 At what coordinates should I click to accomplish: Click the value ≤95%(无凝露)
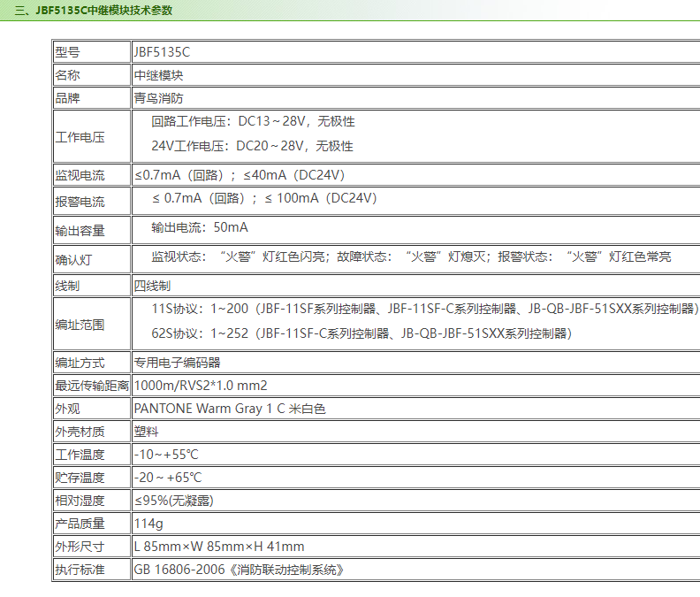tap(174, 501)
